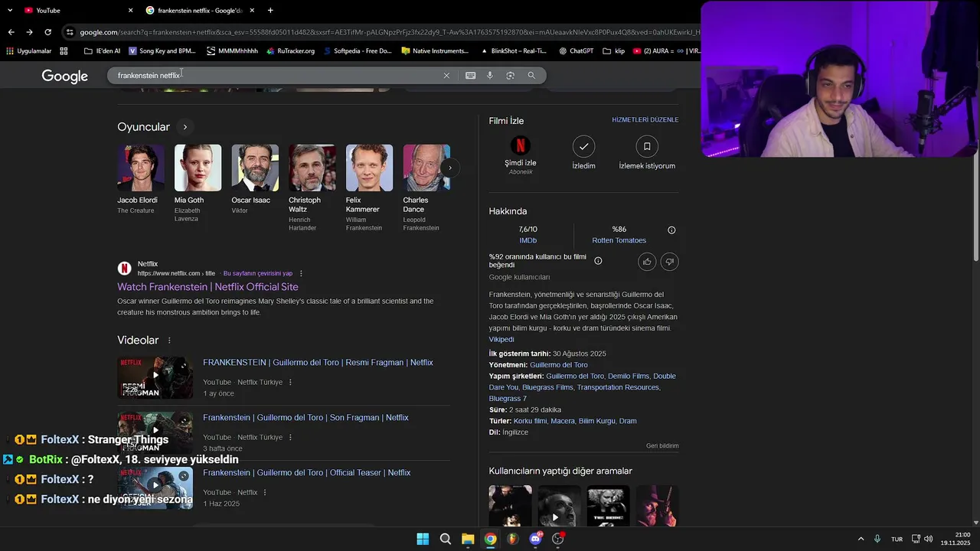
Task: Open the Vikipedi source link
Action: [x=501, y=340]
